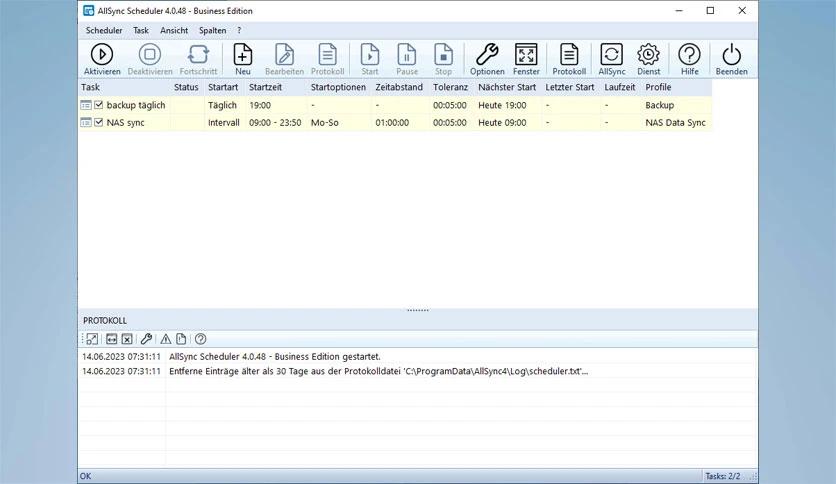Click the Fenster toolbar icon
Image resolution: width=836 pixels, height=484 pixels.
point(526,59)
